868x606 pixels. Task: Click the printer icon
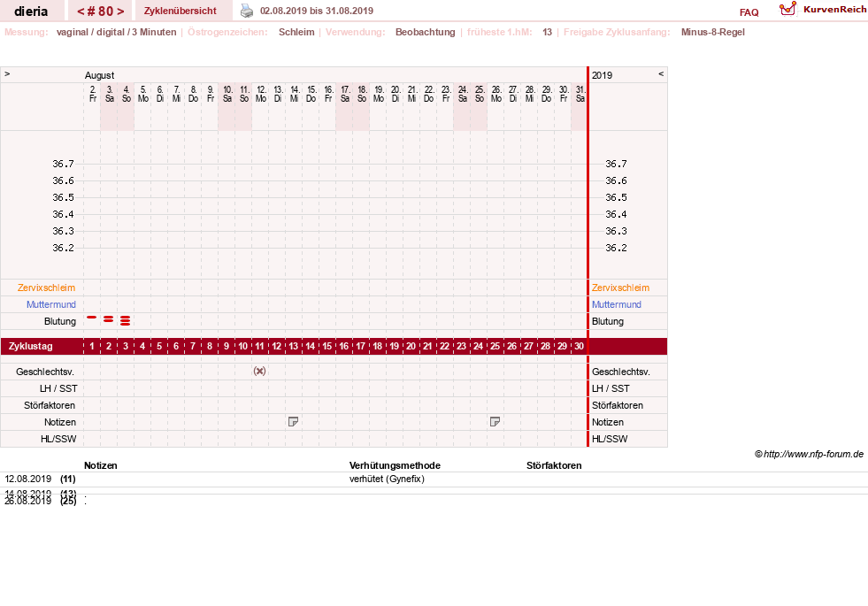tap(246, 11)
